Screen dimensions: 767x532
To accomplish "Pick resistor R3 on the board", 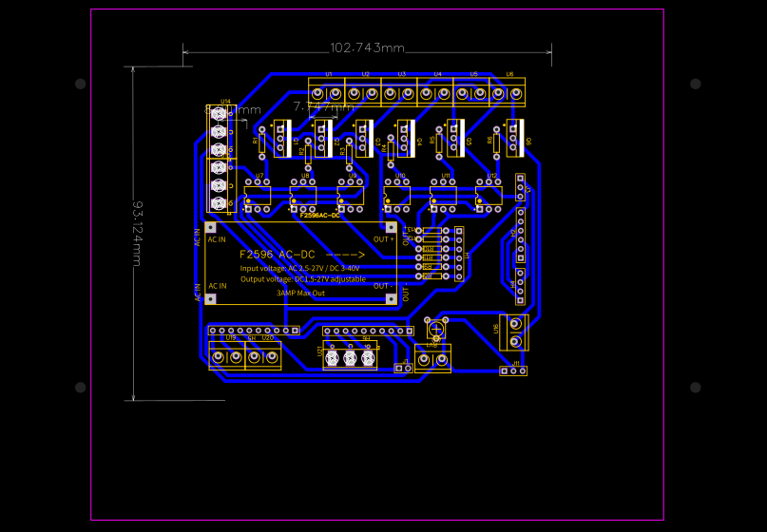I will pyautogui.click(x=349, y=154).
